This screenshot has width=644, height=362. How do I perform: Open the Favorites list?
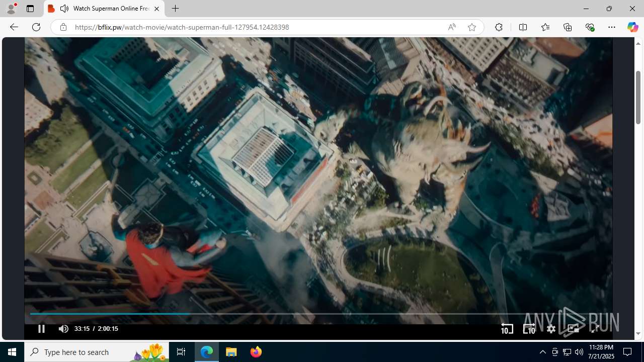[x=545, y=27]
